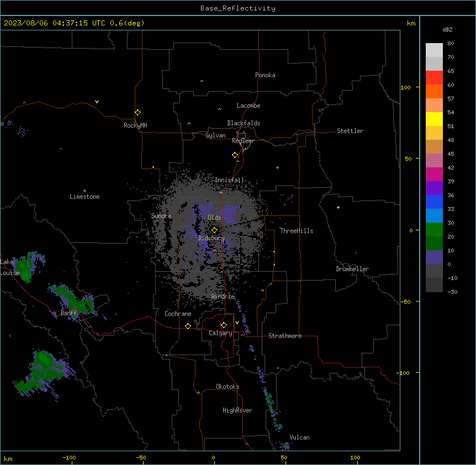Click the dBZ legend heading
Screen dimensions: 476x465
pos(447,29)
